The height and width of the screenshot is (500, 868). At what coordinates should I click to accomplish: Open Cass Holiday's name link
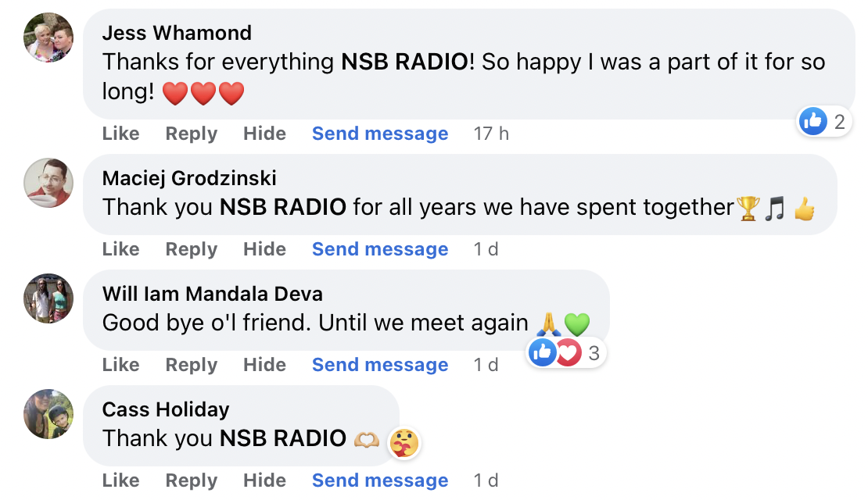coord(166,409)
